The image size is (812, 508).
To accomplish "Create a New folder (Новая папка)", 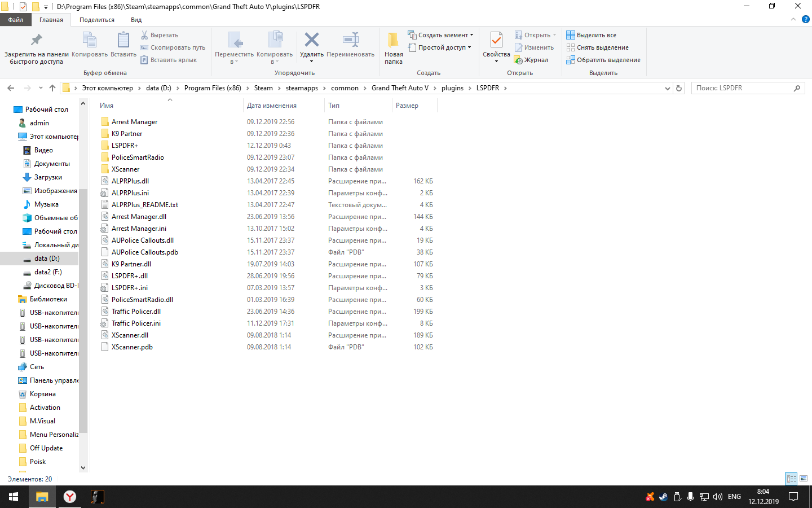I will click(394, 48).
